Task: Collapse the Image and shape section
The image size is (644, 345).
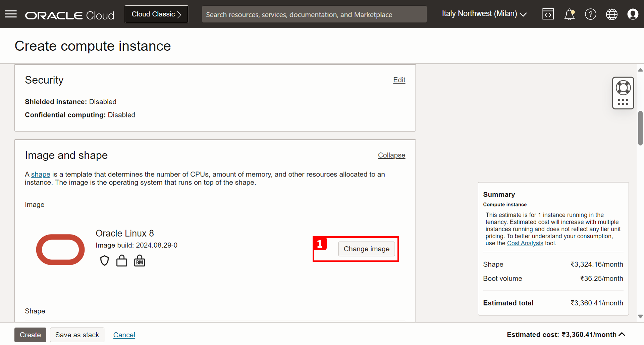Action: [391, 155]
